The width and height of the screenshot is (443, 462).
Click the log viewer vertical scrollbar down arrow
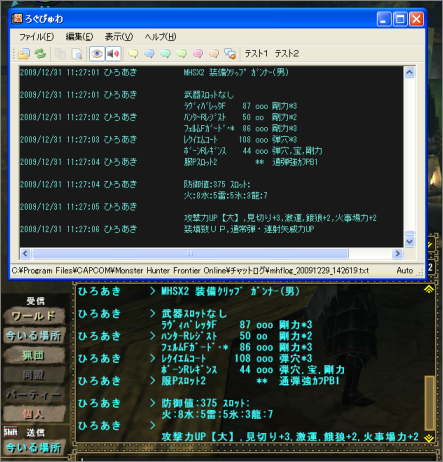tap(409, 242)
